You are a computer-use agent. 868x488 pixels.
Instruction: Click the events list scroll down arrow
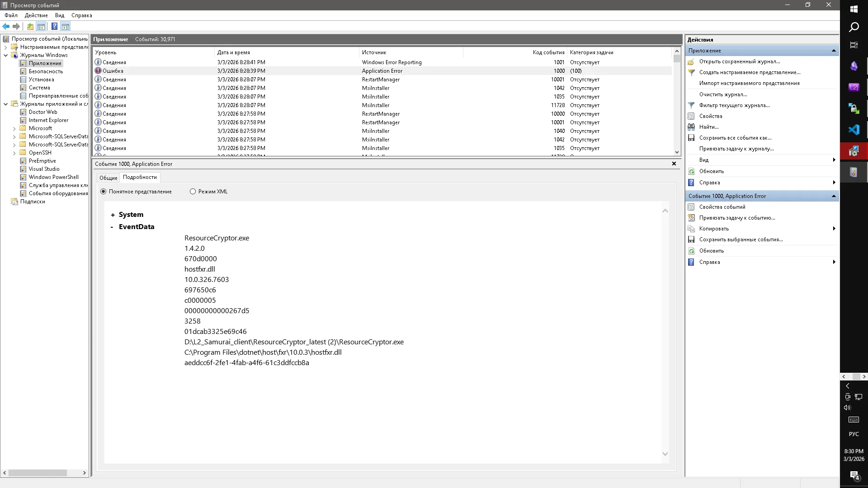coord(677,152)
